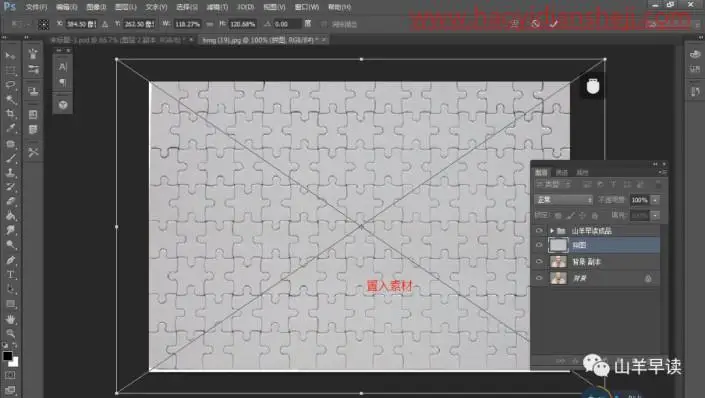
Task: Open the layer blend mode dropdown
Action: (564, 200)
